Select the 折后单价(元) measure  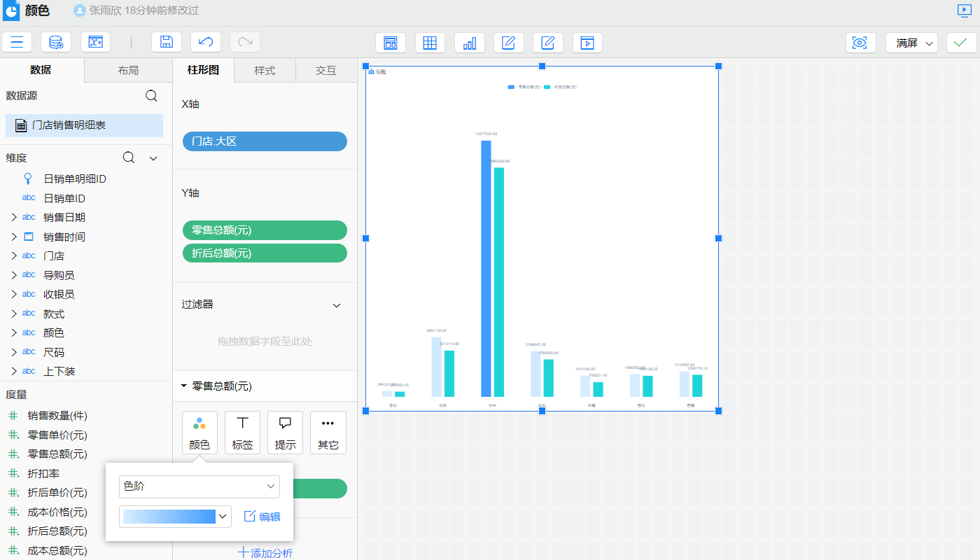coord(57,493)
